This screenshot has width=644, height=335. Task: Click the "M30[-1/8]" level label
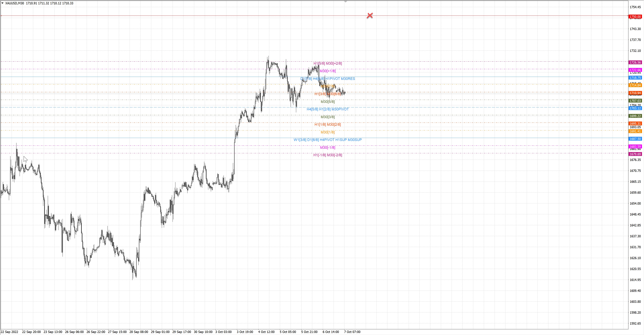point(328,148)
